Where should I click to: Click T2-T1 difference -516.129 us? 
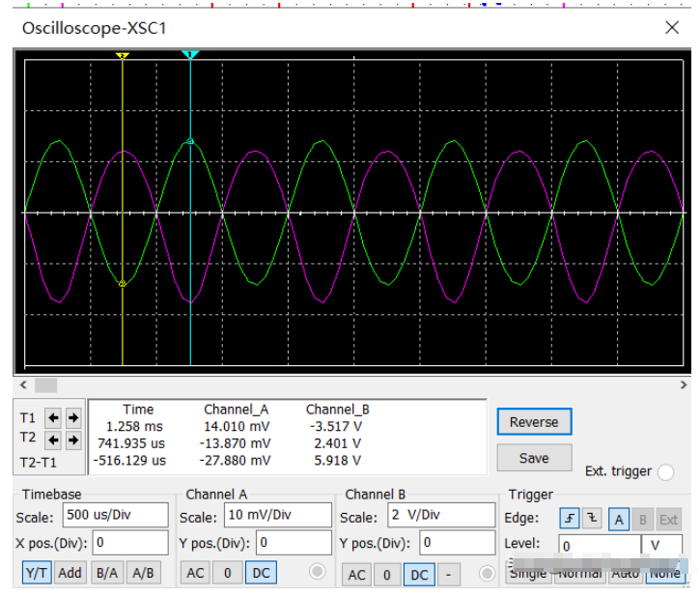click(x=129, y=461)
